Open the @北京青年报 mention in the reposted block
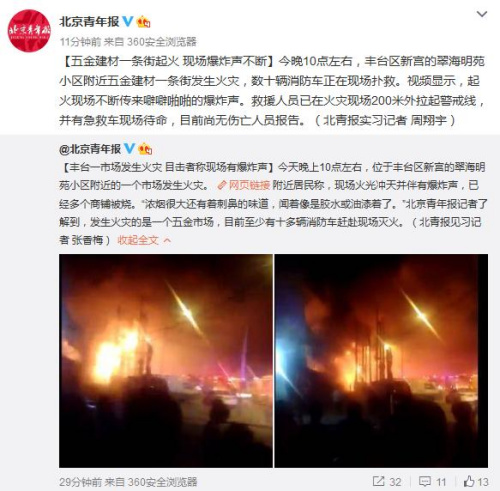Viewport: 500px width, 491px height. point(90,149)
